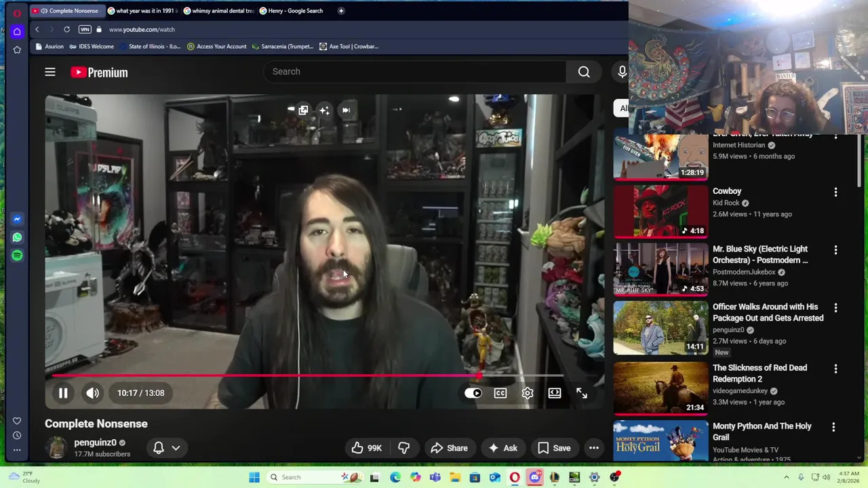Viewport: 868px width, 488px height.
Task: Open Mr. Blue Sky Postmodern Jukebox title
Action: (x=760, y=255)
